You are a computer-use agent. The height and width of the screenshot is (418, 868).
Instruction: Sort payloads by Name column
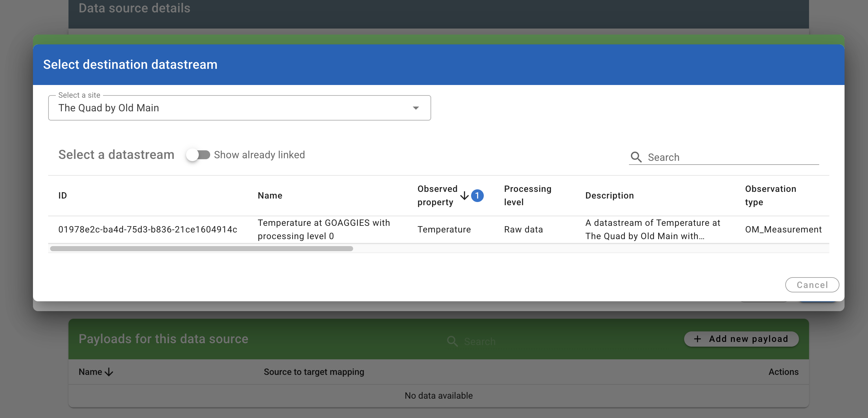point(90,372)
